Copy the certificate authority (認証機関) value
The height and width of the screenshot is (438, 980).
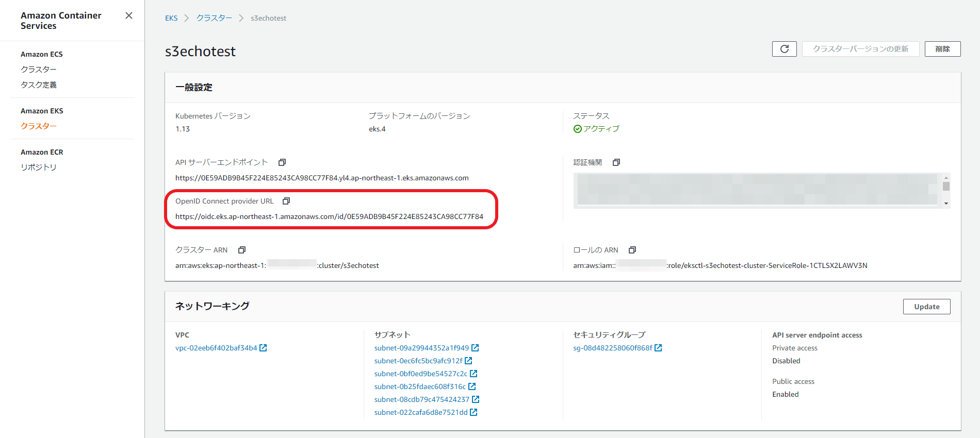[x=616, y=162]
